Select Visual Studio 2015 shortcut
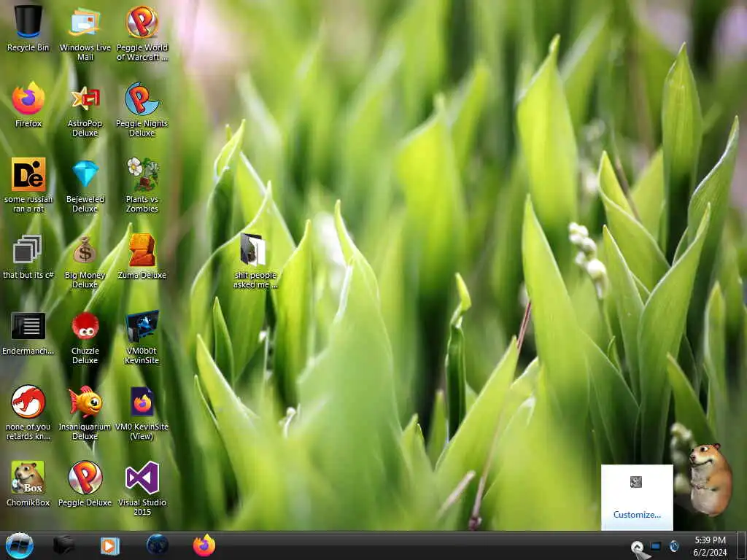 (142, 488)
